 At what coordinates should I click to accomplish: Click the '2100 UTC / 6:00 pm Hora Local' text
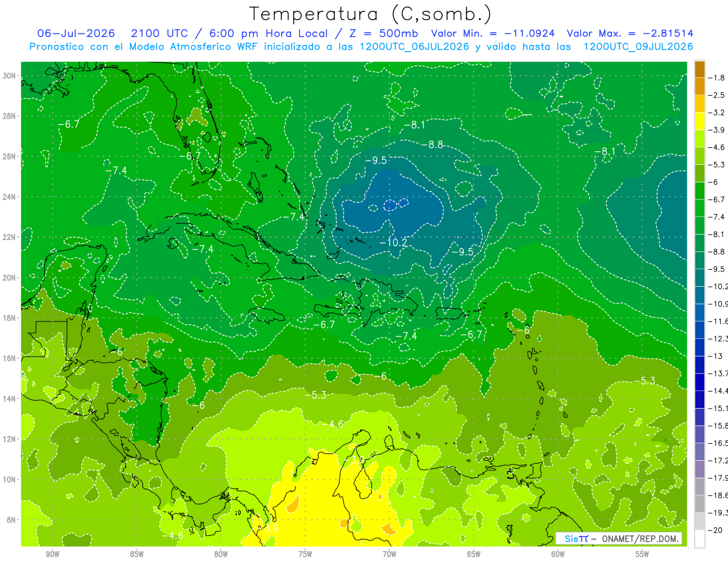click(x=229, y=33)
